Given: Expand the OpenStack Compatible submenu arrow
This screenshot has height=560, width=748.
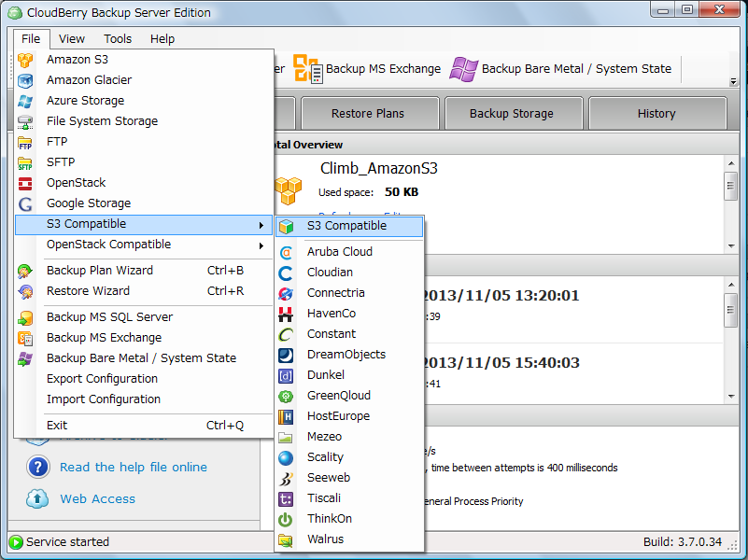Looking at the screenshot, I should [261, 245].
